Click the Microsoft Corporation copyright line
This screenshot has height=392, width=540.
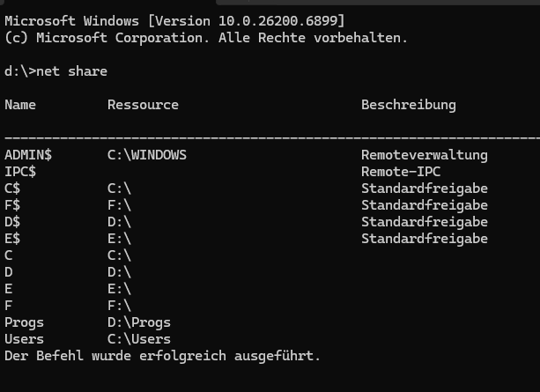(x=206, y=38)
